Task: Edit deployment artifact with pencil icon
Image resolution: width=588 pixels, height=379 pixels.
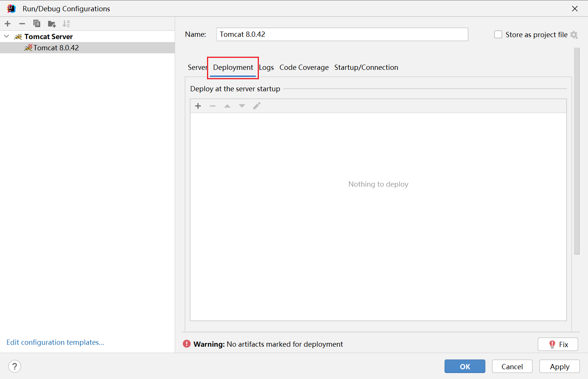Action: pos(257,106)
